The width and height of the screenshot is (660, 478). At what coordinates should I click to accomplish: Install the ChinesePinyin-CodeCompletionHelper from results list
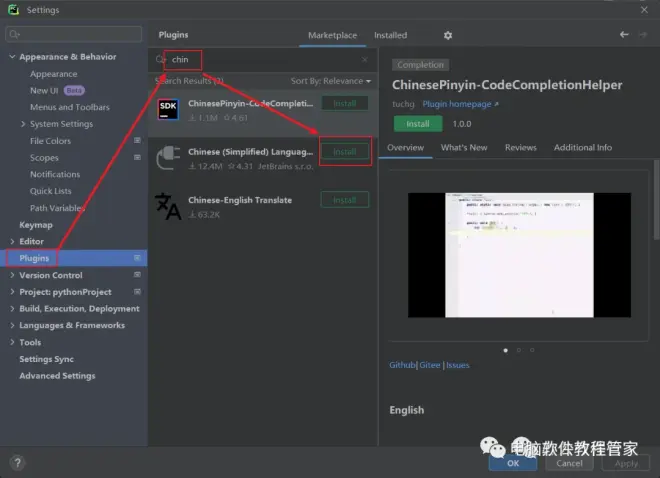coord(345,104)
